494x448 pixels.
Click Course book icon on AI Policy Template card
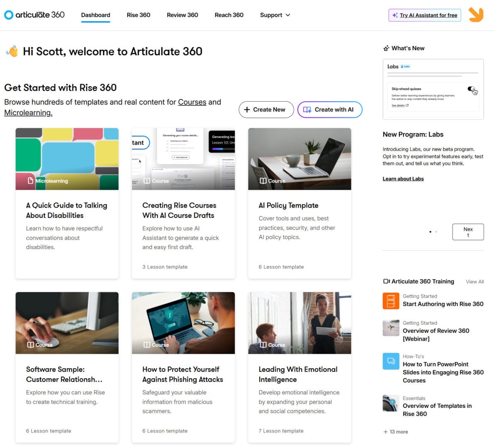tap(263, 181)
